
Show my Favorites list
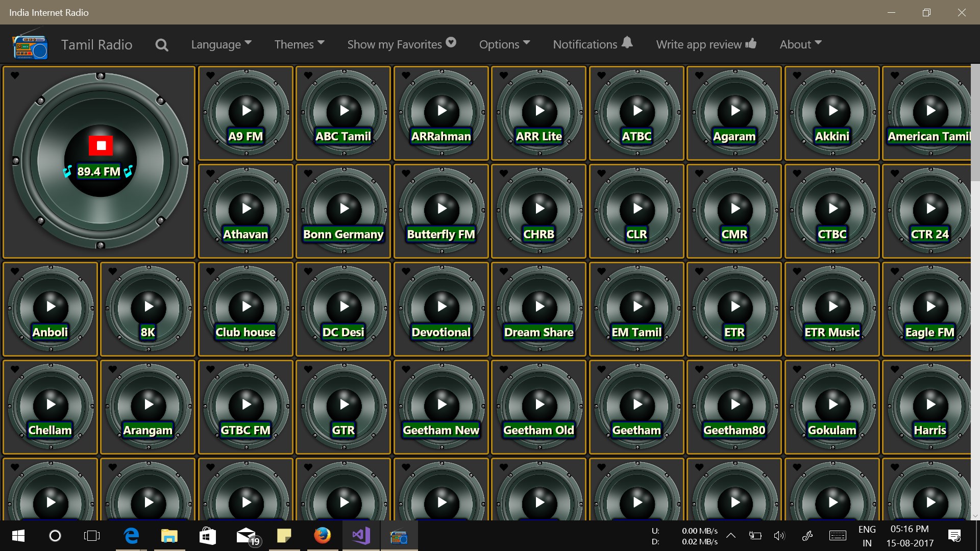[x=401, y=44]
